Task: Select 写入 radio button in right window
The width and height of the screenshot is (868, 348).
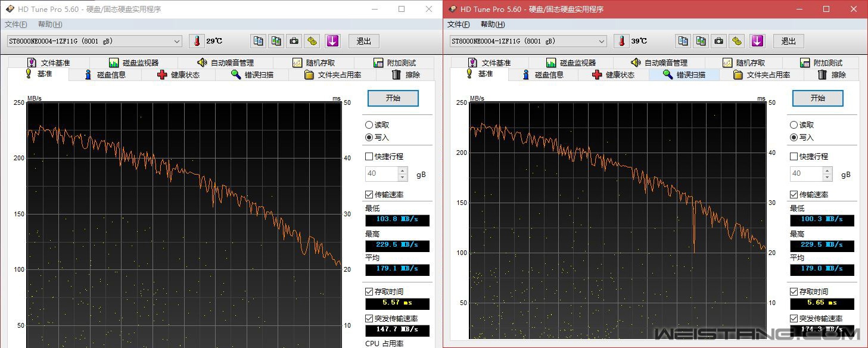Action: (802, 138)
